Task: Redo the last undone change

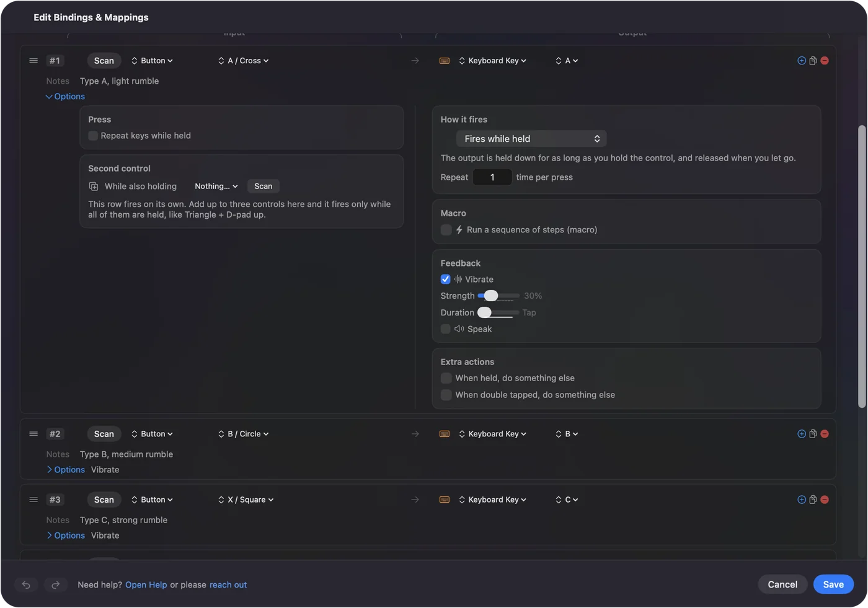Action: coord(55,584)
